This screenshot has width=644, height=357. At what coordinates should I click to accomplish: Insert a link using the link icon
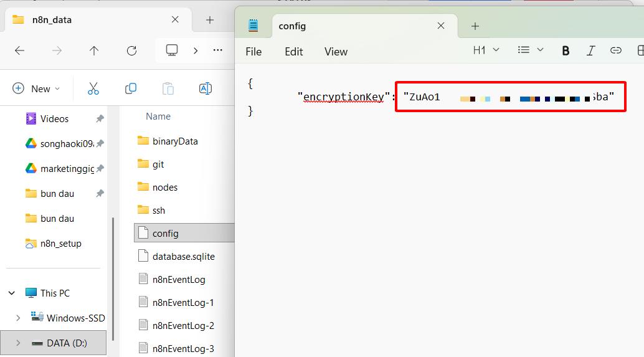615,50
